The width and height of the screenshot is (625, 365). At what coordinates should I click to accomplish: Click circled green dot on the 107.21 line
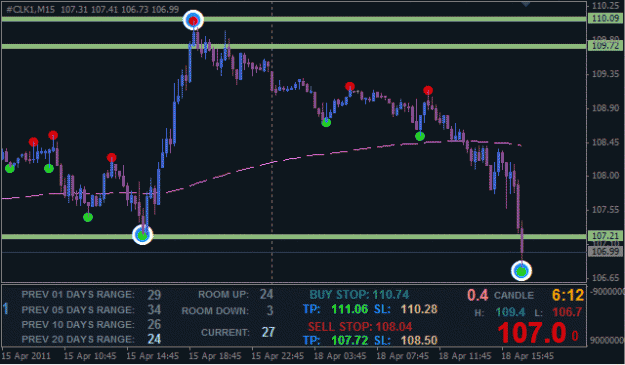pos(142,235)
